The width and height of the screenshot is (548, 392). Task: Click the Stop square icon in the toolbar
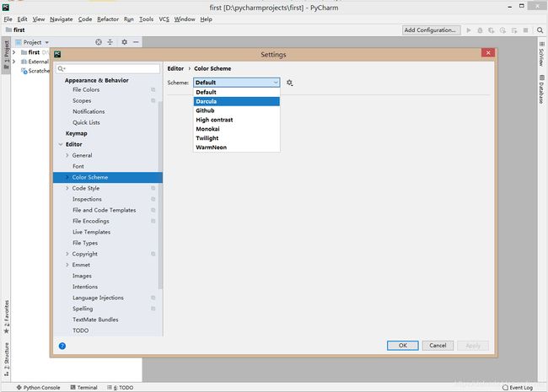coord(525,30)
